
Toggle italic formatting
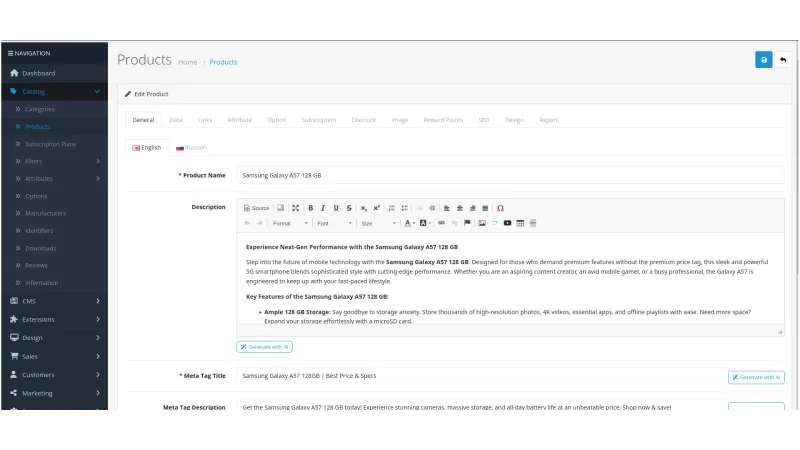pos(323,208)
